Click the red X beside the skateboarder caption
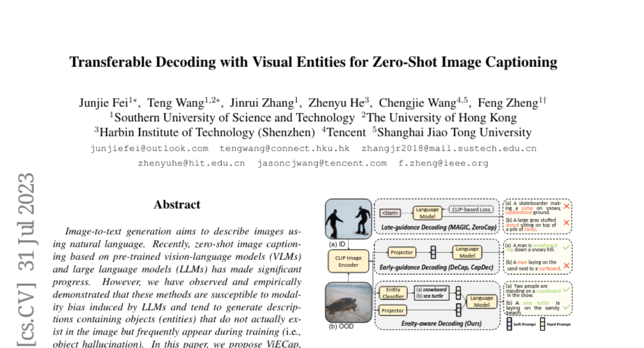Image resolution: width=644 pixels, height=348 pixels. pyautogui.click(x=566, y=206)
